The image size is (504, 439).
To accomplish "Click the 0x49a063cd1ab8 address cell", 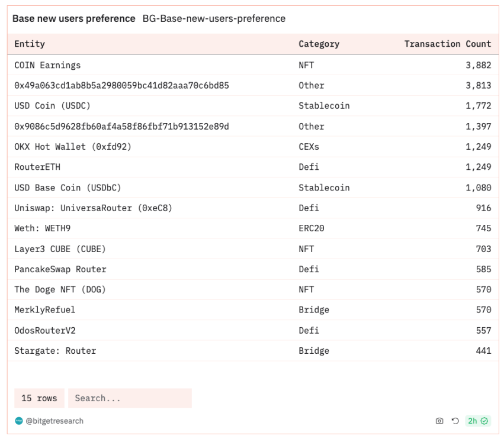I will click(121, 85).
